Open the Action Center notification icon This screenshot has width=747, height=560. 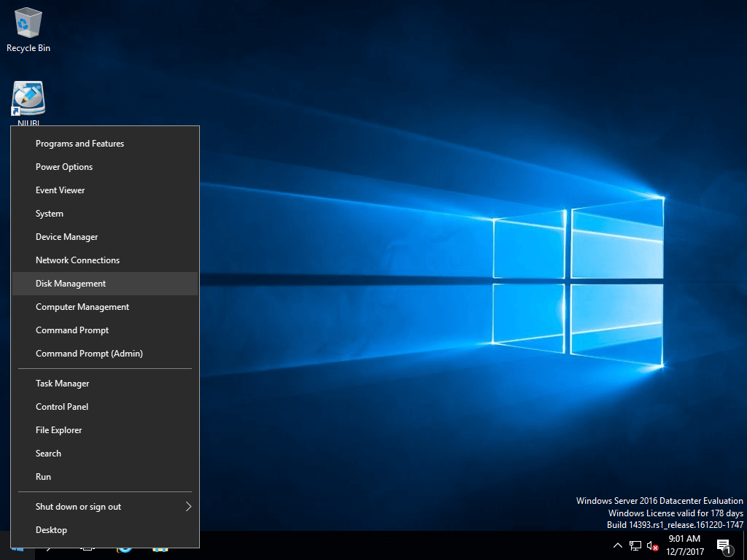coord(724,546)
